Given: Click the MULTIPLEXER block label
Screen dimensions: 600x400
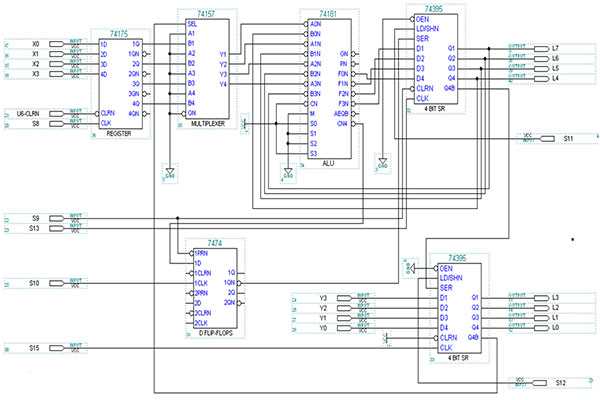Looking at the screenshot, I should [208, 124].
